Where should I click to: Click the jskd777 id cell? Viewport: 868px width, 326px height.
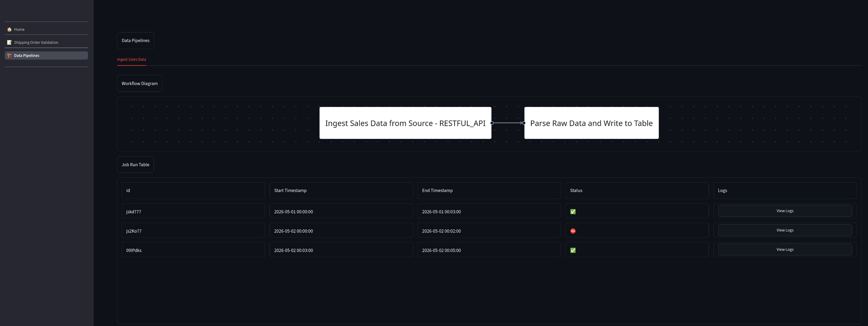tap(193, 211)
